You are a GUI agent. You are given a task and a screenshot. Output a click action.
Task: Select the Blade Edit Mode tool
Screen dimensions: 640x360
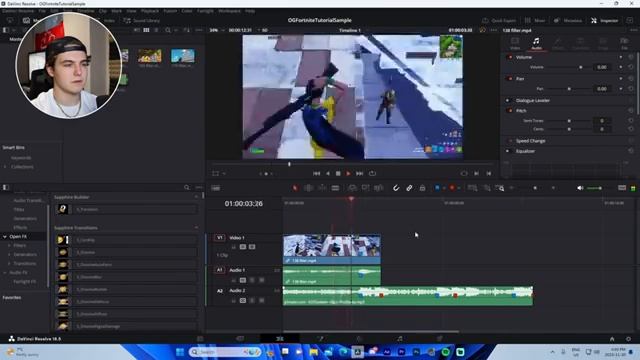pos(335,188)
